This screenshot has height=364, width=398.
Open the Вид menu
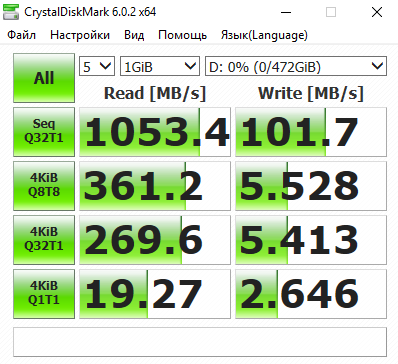134,35
